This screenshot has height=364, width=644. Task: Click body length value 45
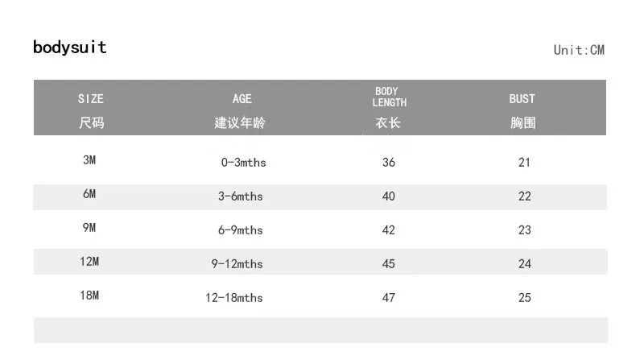(x=389, y=264)
